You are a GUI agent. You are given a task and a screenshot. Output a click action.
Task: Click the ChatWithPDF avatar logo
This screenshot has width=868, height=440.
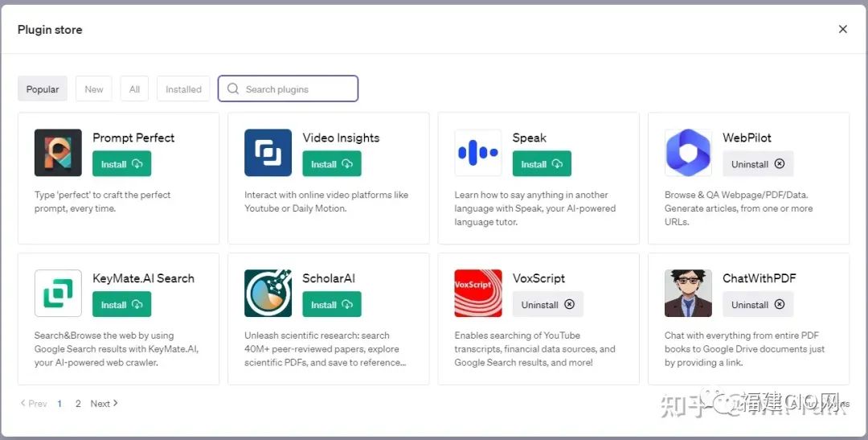688,294
